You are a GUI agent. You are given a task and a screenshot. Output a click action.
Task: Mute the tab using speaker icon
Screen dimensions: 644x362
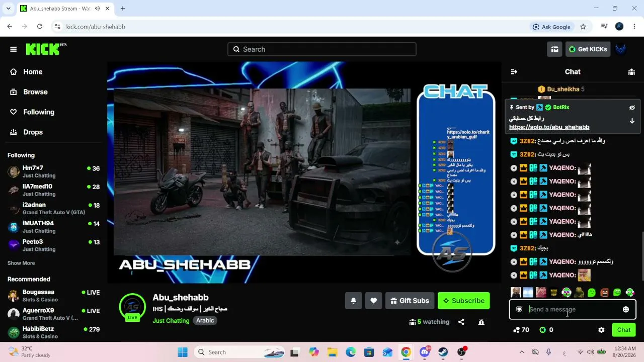[x=97, y=9]
